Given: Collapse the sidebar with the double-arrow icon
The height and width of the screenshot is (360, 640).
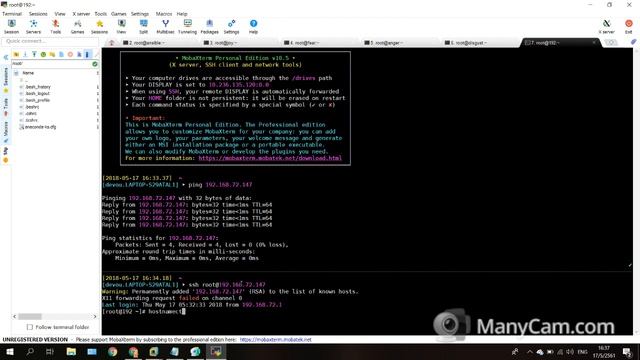Looking at the screenshot, I should tap(6, 58).
